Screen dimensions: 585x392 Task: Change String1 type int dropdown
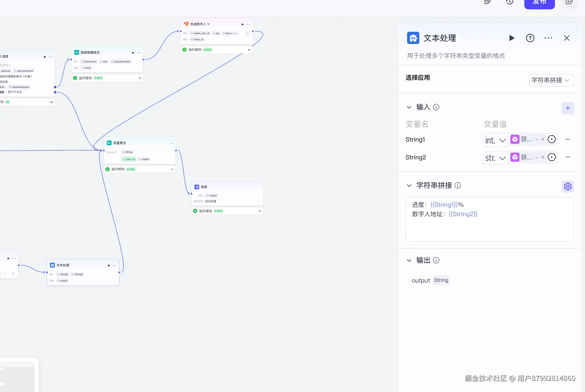pos(495,140)
